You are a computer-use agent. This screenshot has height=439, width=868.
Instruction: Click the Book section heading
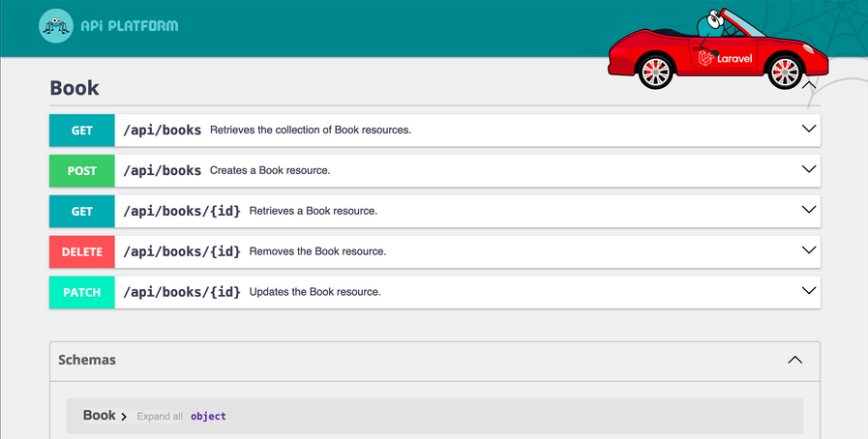75,88
